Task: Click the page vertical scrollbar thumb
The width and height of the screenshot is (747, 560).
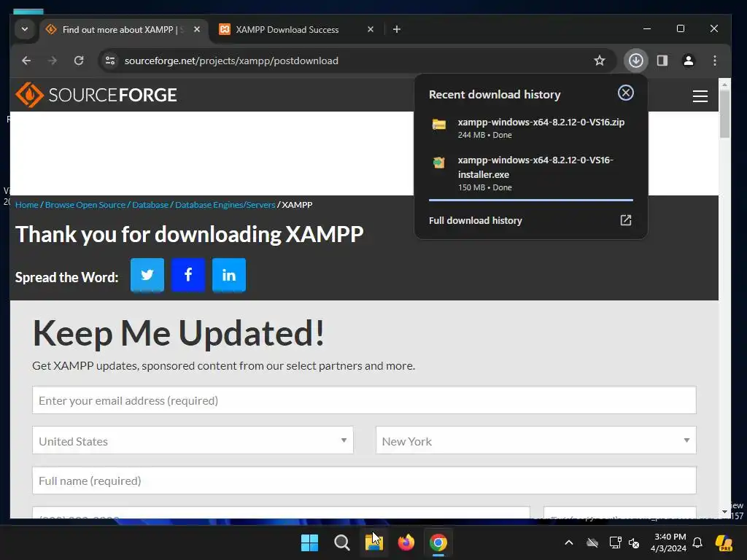Action: (x=724, y=114)
